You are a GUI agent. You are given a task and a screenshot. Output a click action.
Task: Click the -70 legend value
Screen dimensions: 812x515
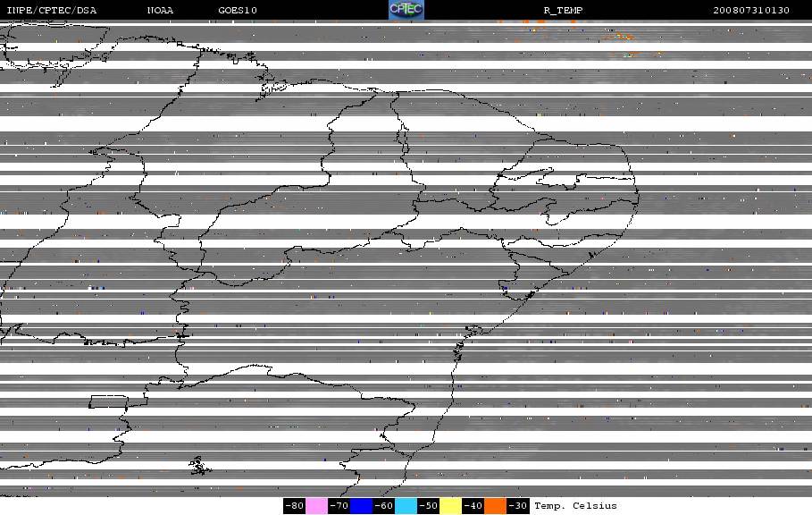[339, 506]
